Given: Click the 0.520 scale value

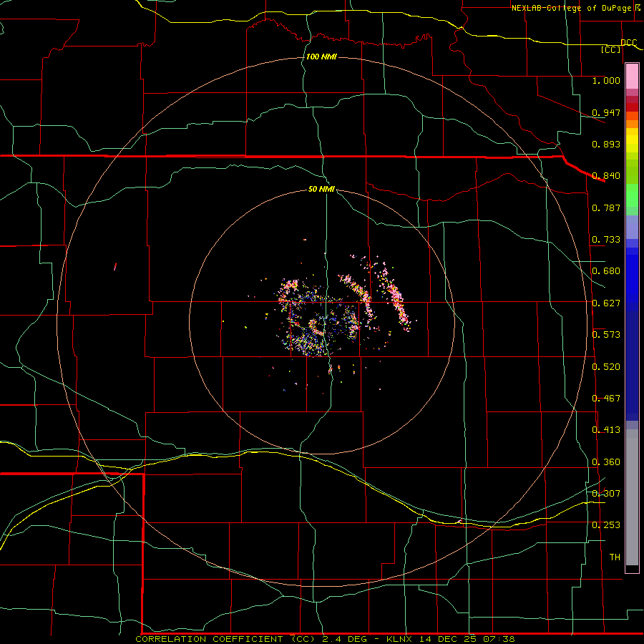Looking at the screenshot, I should pos(606,366).
